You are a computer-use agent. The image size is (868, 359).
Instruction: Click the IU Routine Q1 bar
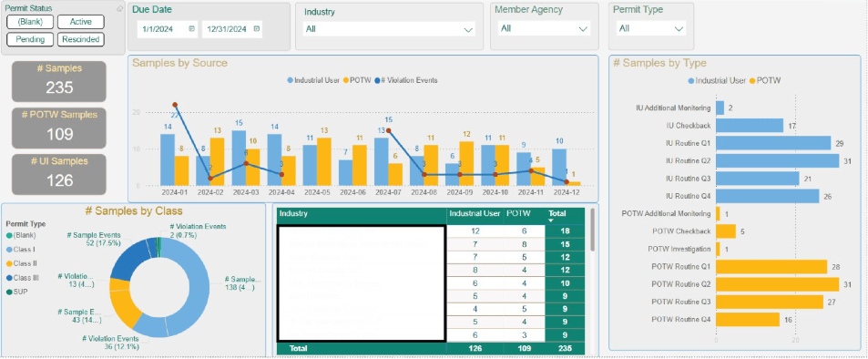(x=773, y=143)
